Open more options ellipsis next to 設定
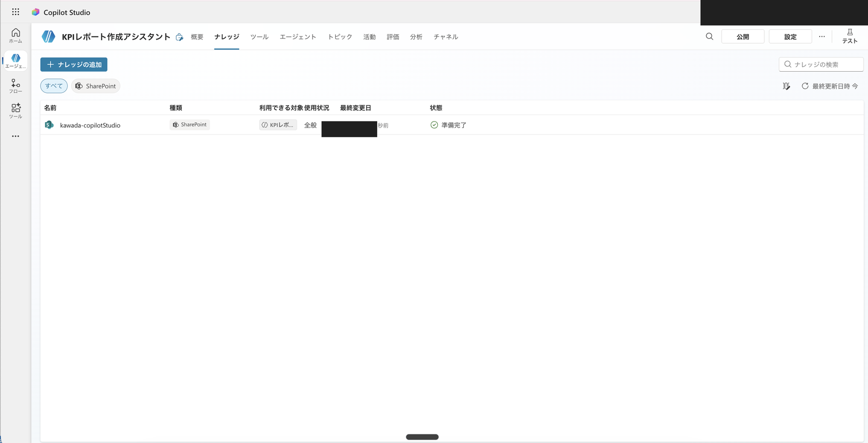Image resolution: width=868 pixels, height=443 pixels. click(x=822, y=36)
